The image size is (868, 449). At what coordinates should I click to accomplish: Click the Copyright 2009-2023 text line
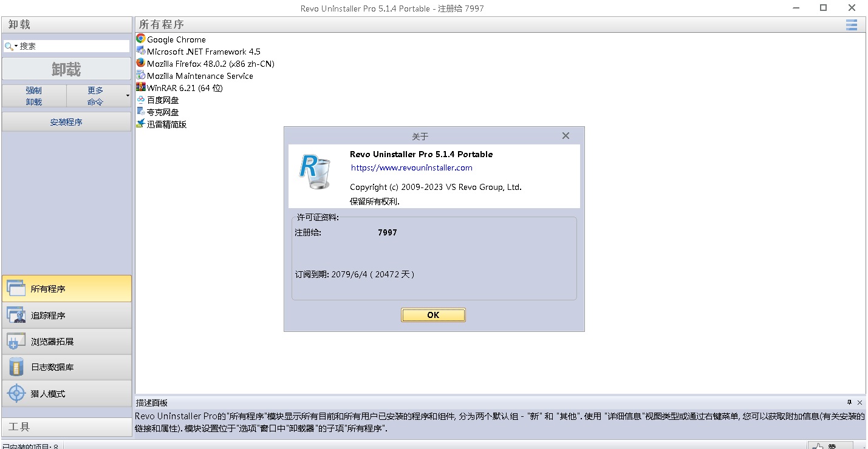(x=436, y=187)
